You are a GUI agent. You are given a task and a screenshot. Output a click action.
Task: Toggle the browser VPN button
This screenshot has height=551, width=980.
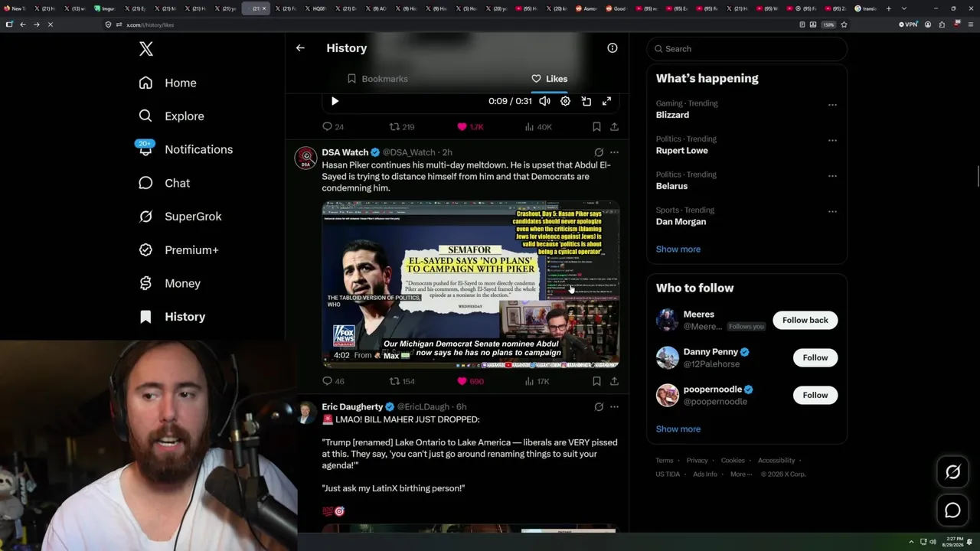coord(908,24)
